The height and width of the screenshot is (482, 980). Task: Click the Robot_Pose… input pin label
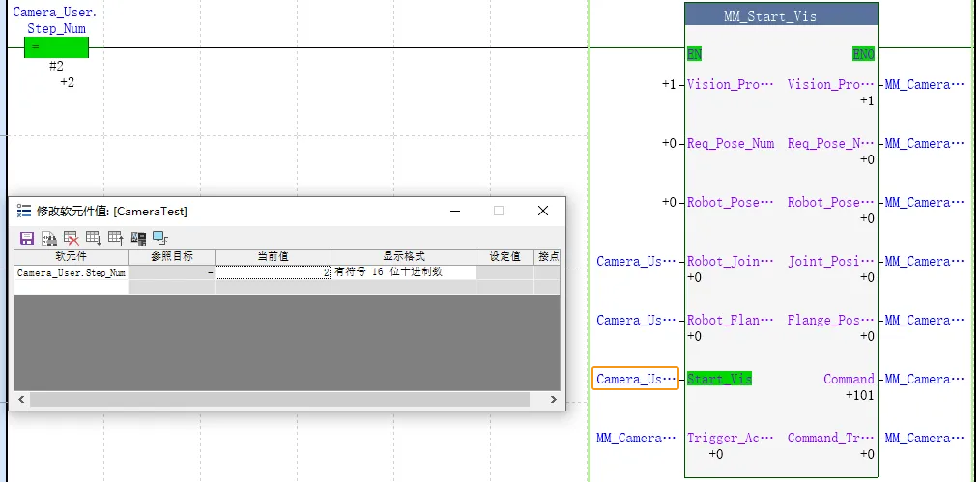[x=730, y=202]
